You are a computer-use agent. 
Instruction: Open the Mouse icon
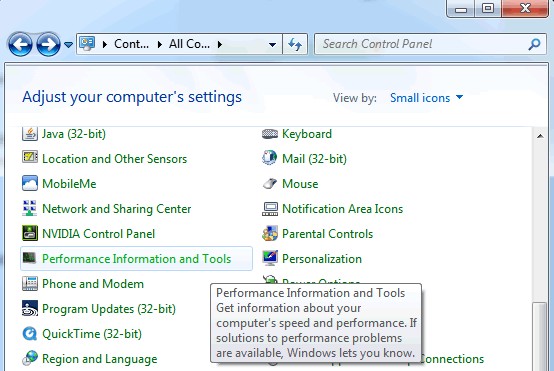(270, 183)
